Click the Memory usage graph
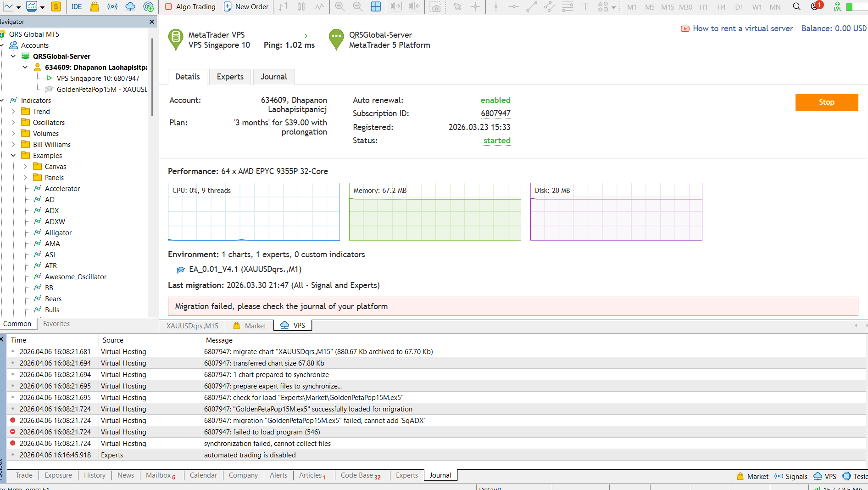This screenshot has width=868, height=490. [435, 212]
